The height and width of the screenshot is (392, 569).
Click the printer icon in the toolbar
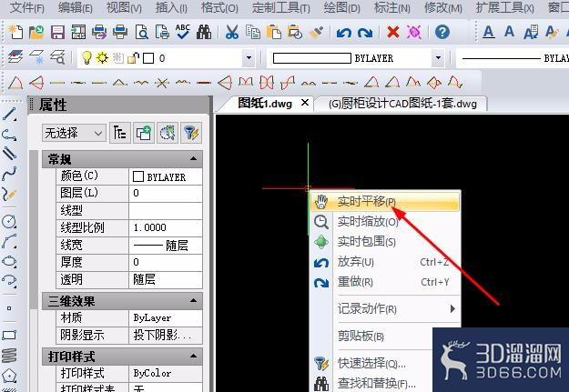[x=120, y=32]
